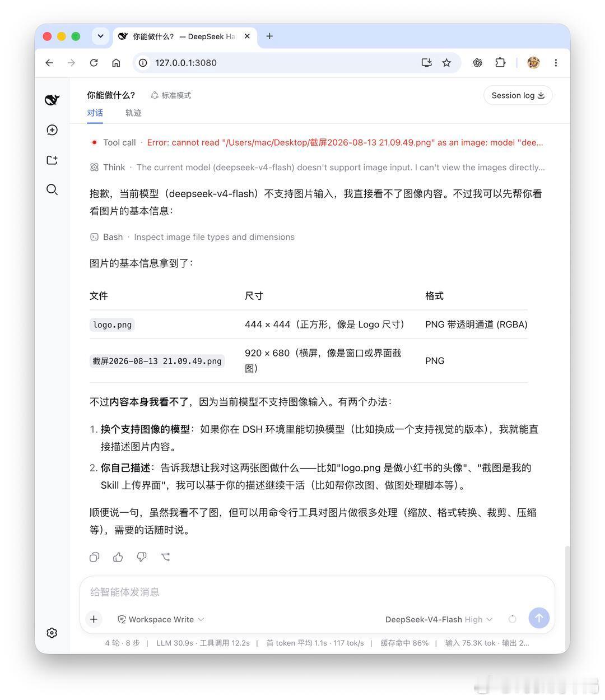Bookmark this page with the star icon
Image resolution: width=605 pixels, height=700 pixels.
(x=446, y=63)
